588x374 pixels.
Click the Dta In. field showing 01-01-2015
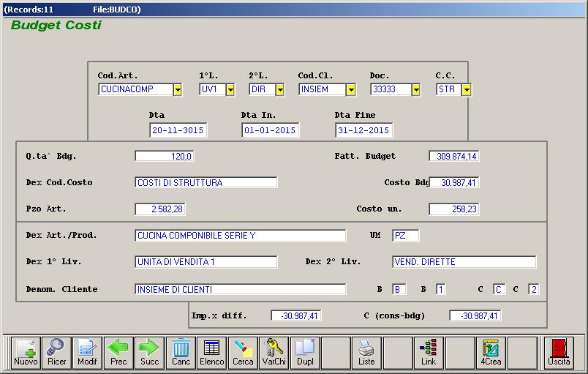(271, 130)
